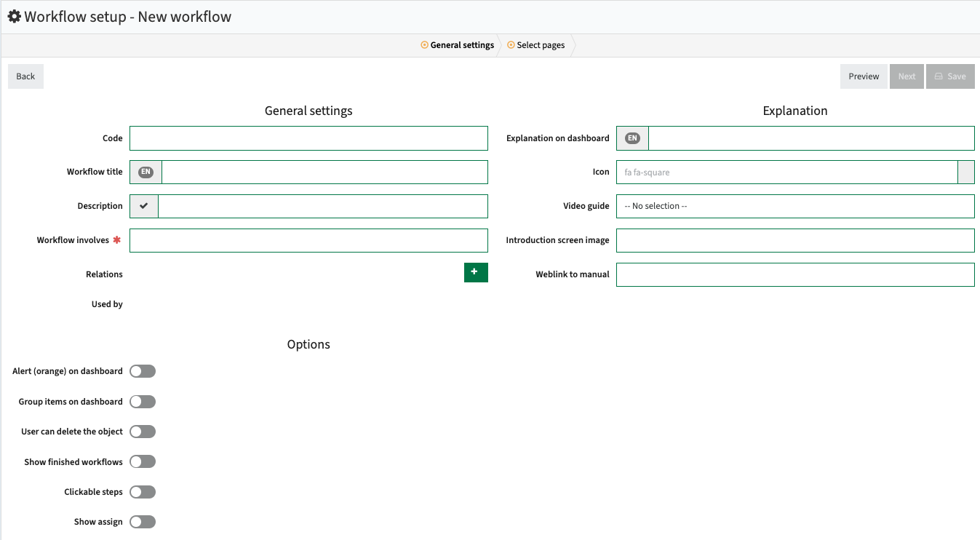The height and width of the screenshot is (540, 980).
Task: Enable Group items on dashboard switch
Action: [143, 402]
